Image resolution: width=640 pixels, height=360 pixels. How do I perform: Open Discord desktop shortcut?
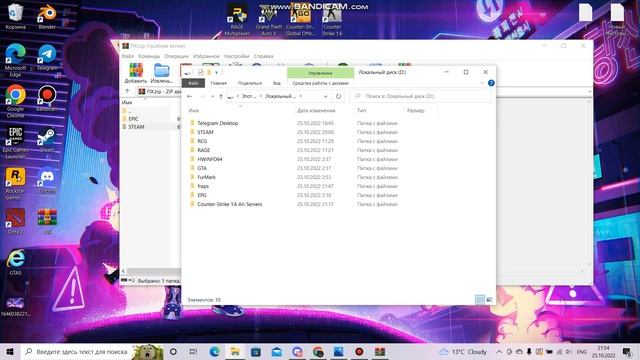(x=47, y=181)
